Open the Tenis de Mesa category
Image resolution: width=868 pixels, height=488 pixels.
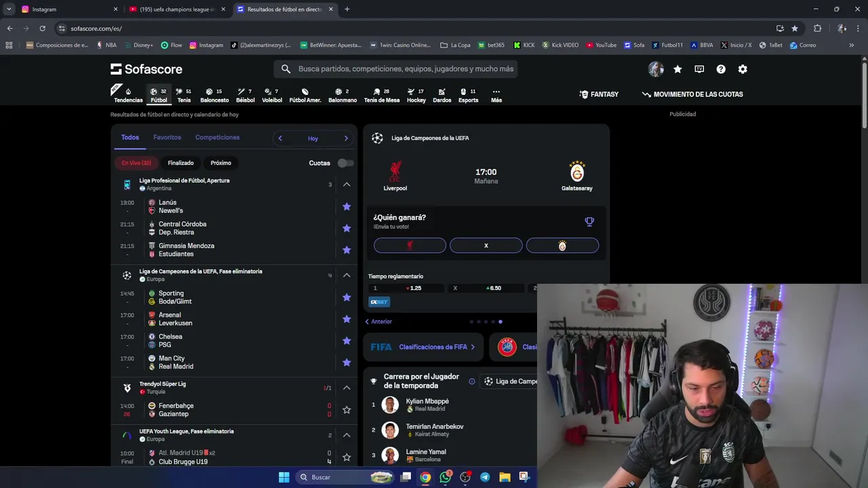coord(382,95)
